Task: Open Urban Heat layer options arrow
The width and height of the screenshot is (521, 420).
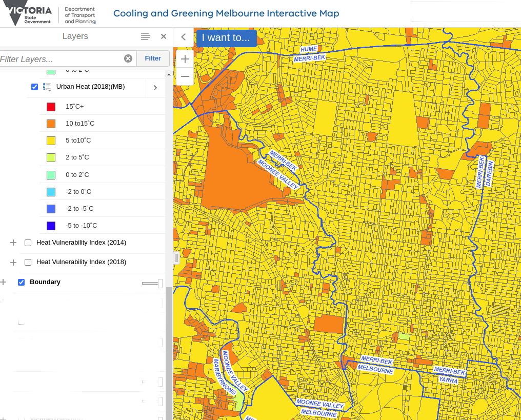Action: click(155, 88)
